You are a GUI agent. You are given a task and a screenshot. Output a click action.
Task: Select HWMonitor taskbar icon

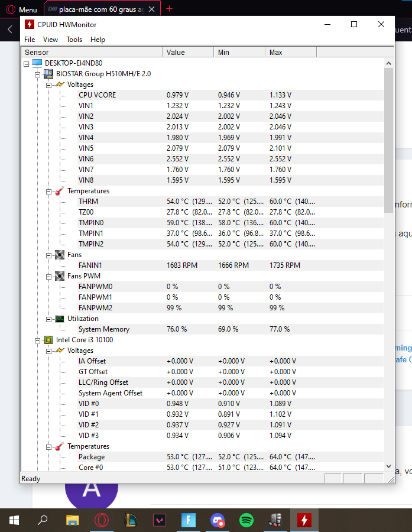pos(304,520)
